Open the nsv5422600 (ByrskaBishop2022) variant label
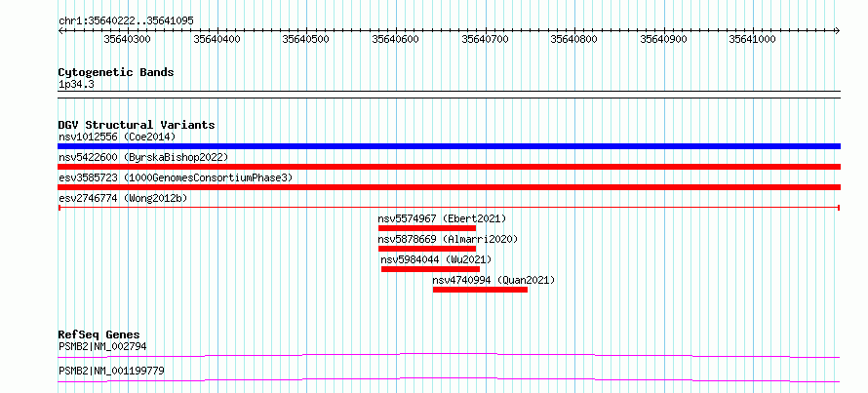This screenshot has width=868, height=393. (x=143, y=157)
